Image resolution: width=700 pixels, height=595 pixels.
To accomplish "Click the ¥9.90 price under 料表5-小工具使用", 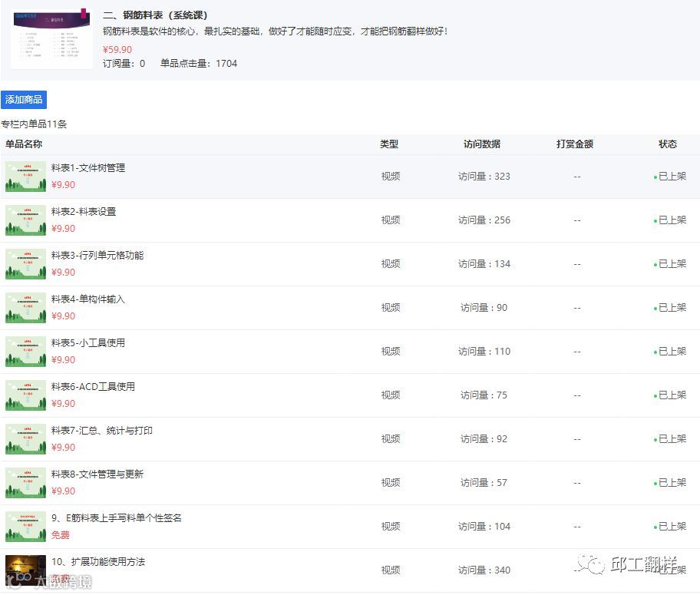I will 63,360.
